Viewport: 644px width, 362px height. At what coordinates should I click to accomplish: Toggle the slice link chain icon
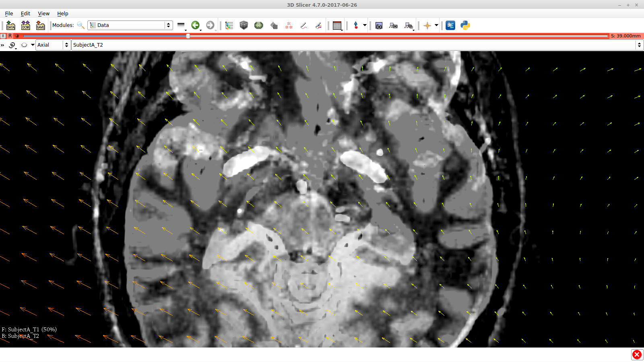point(12,45)
